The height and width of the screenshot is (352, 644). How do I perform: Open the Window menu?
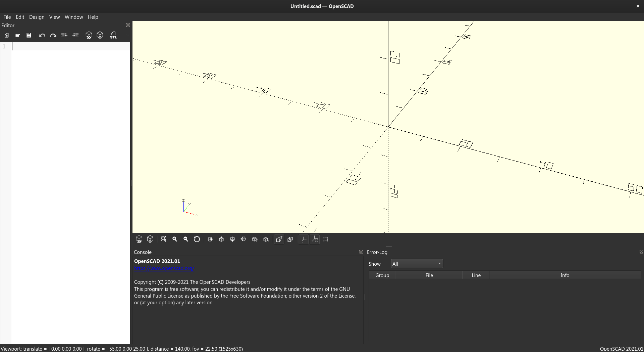[73, 17]
